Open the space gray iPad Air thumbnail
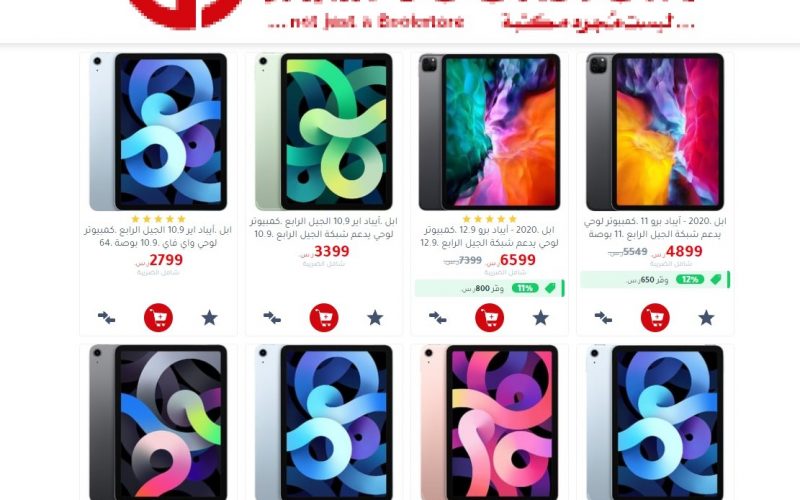This screenshot has height=500, width=800. [158, 422]
